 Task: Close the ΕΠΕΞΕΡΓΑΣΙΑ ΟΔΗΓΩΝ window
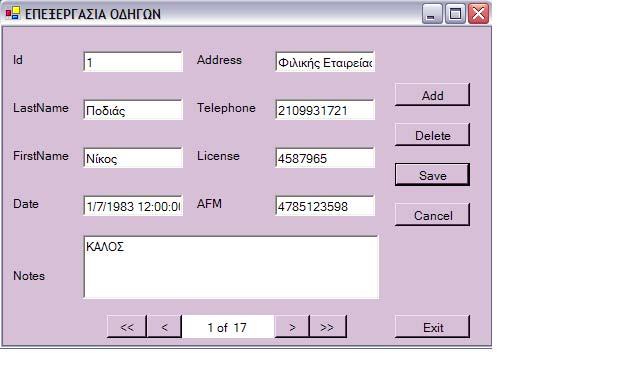(x=478, y=14)
